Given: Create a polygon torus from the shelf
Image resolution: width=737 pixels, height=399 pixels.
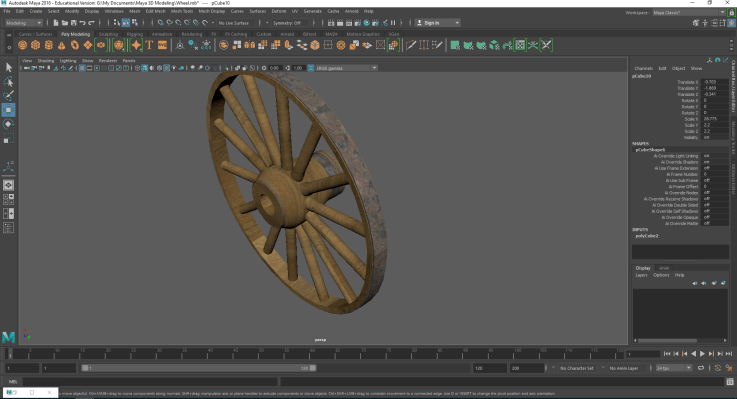Looking at the screenshot, I should 75,45.
